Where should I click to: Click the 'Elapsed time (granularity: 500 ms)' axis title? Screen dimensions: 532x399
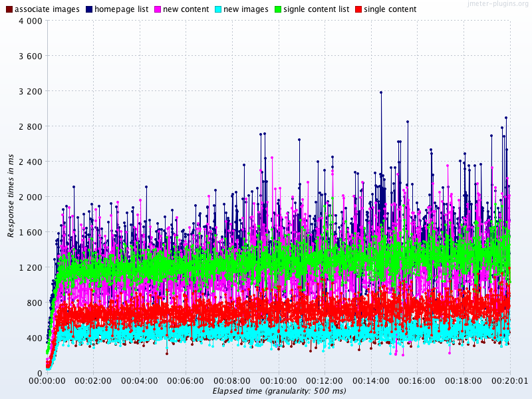click(x=279, y=391)
